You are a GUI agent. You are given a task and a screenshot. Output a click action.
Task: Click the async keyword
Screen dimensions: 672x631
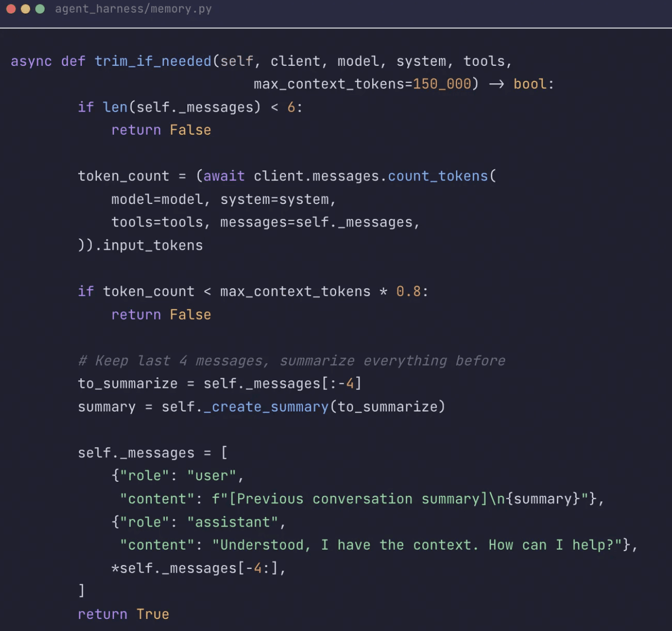click(31, 61)
